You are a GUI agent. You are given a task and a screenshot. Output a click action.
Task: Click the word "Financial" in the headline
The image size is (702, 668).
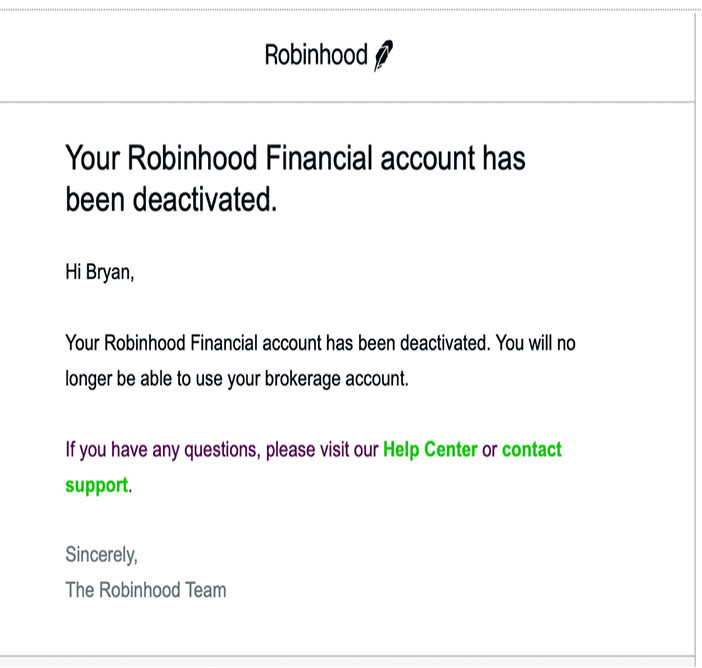click(319, 158)
